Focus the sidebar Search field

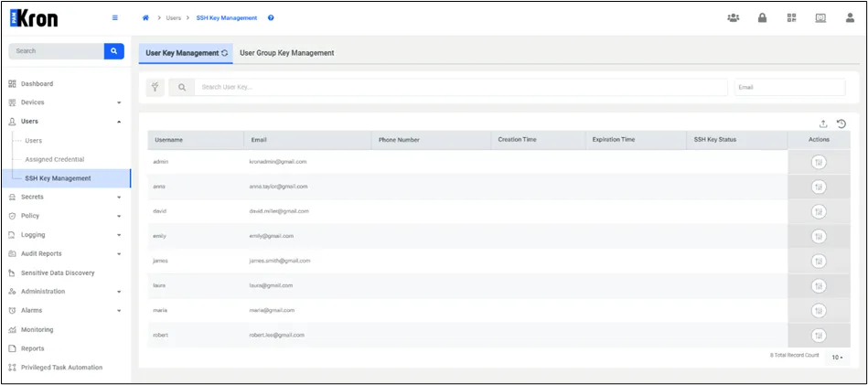tap(56, 51)
